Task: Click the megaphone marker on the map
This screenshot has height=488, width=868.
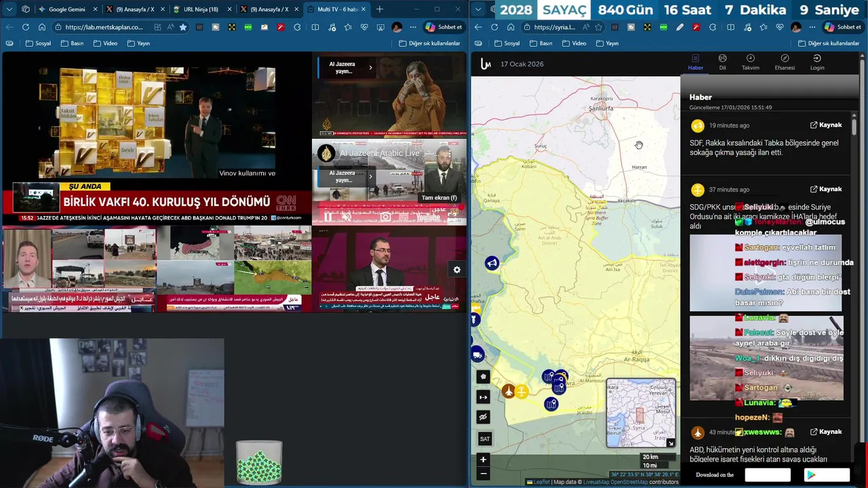Action: coord(492,263)
